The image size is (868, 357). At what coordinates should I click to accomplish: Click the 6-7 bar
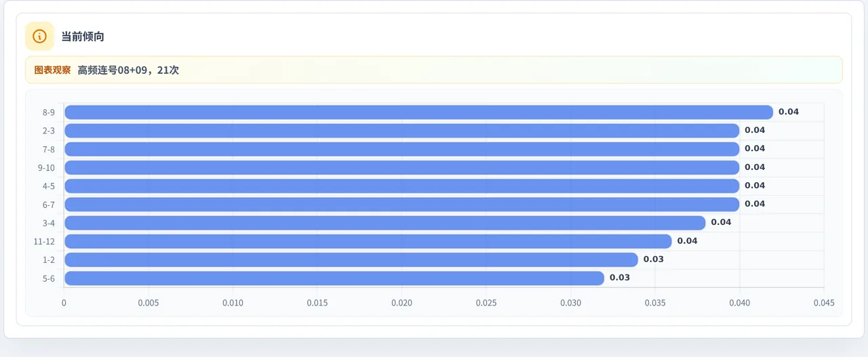[x=401, y=204]
